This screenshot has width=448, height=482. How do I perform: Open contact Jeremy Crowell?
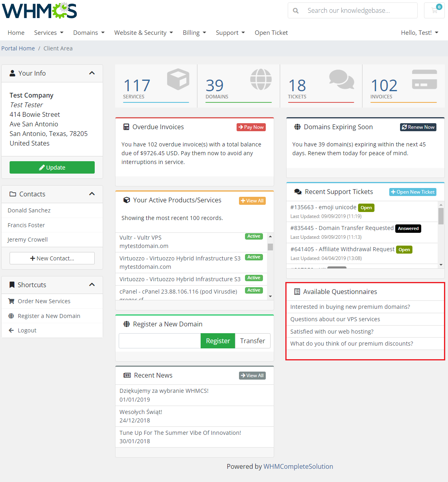[x=52, y=240]
